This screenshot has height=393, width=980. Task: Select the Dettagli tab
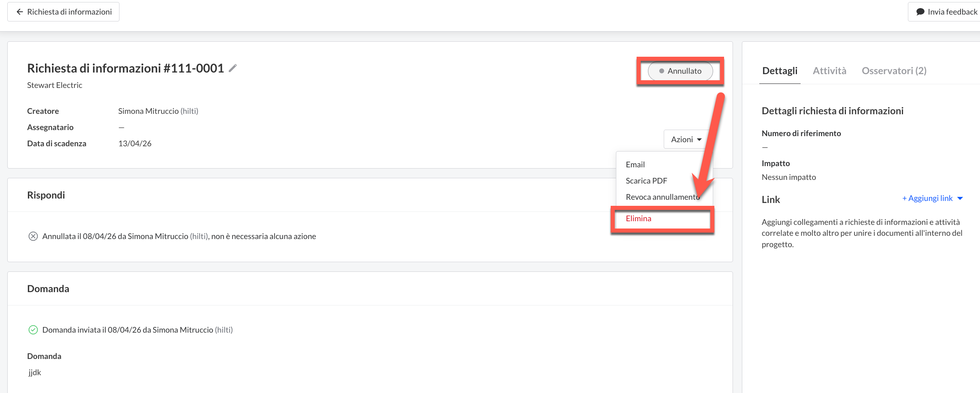click(780, 71)
